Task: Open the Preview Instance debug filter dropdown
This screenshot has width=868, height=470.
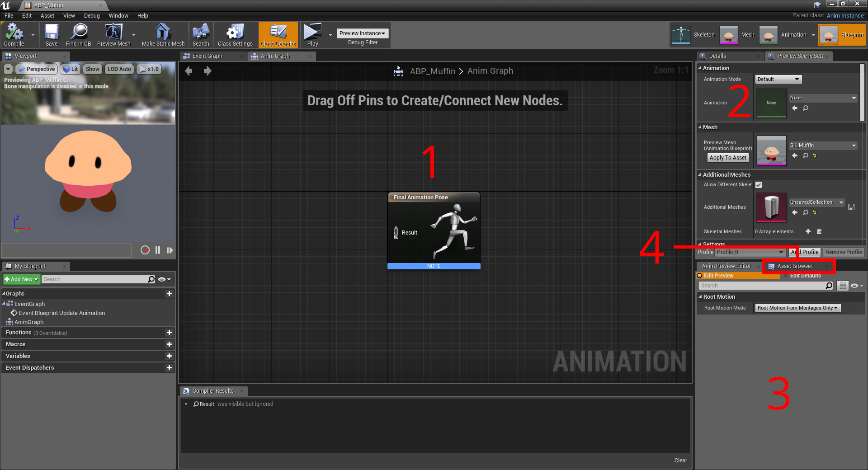Action: click(363, 33)
